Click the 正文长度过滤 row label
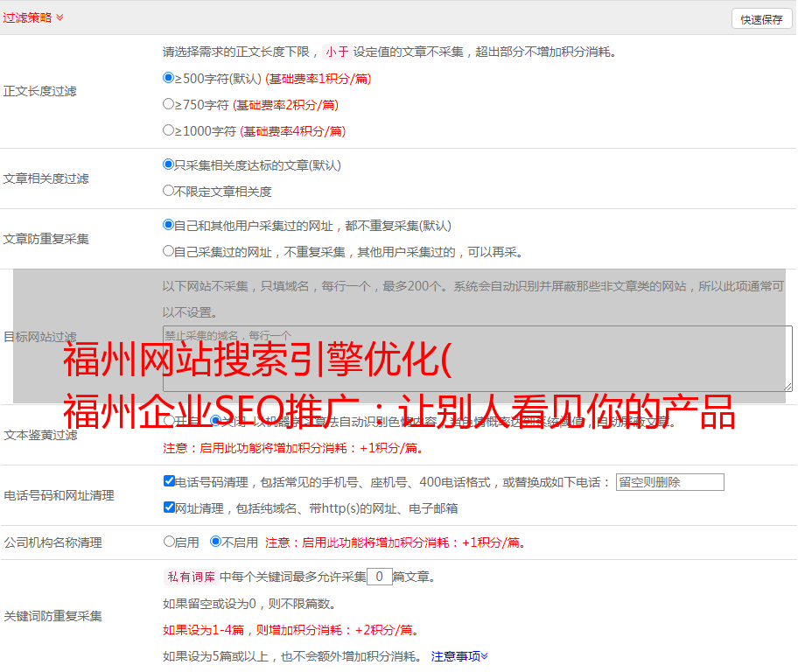 39,91
